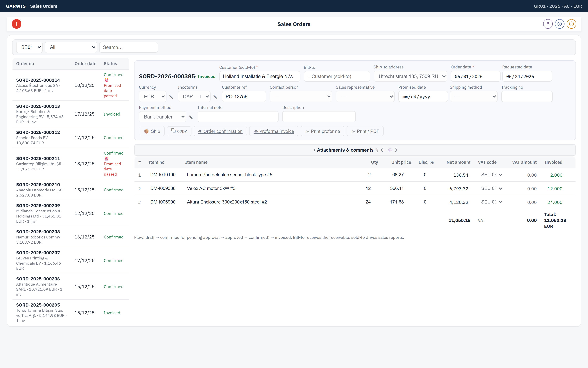Open the info icon in header
Screen dimensions: 588x368
(560, 24)
